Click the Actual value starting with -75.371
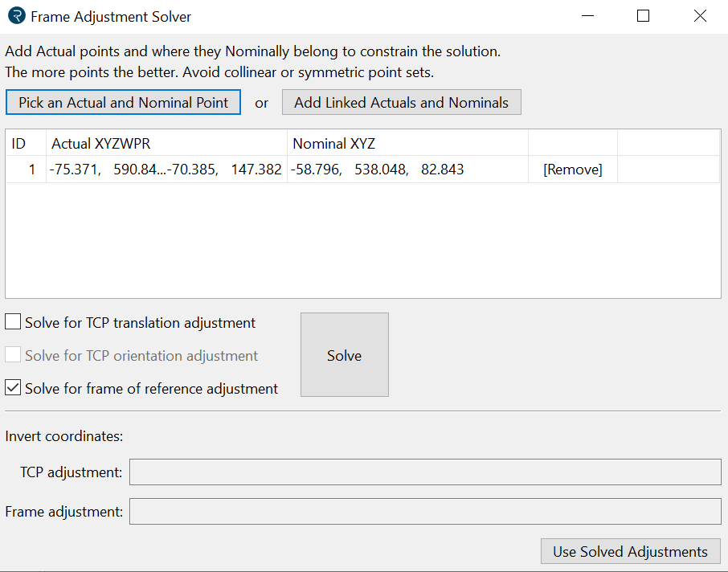 166,170
